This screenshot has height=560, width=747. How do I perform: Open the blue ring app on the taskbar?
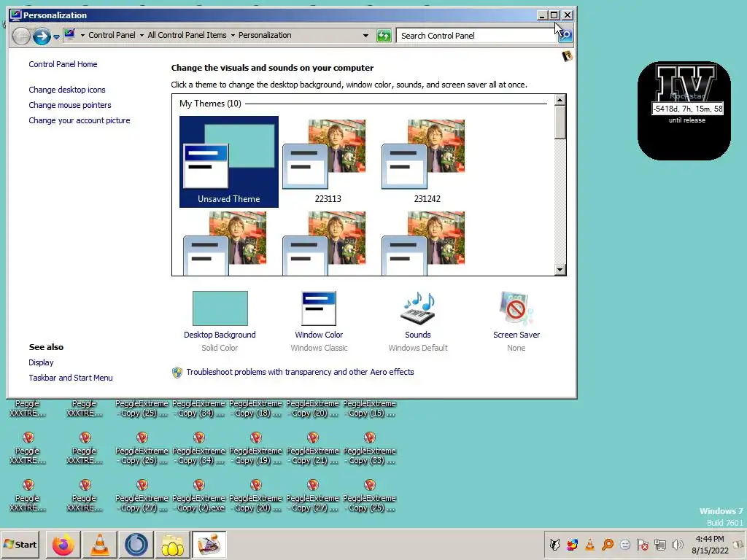(136, 544)
